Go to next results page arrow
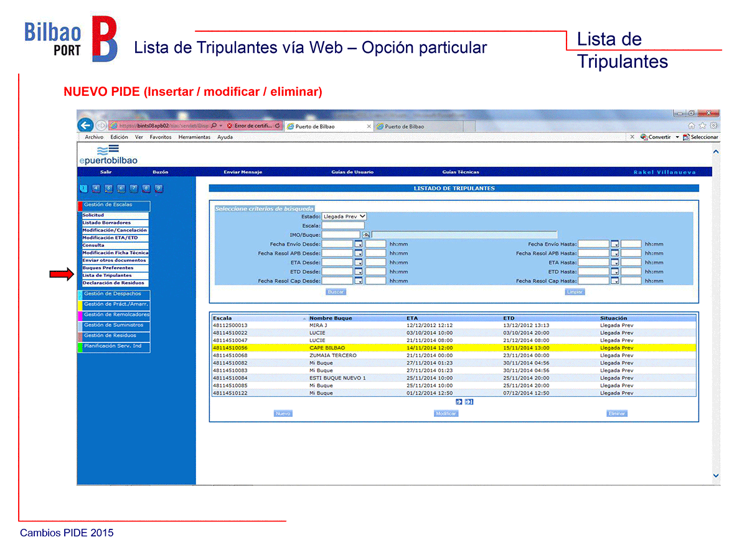 [459, 401]
